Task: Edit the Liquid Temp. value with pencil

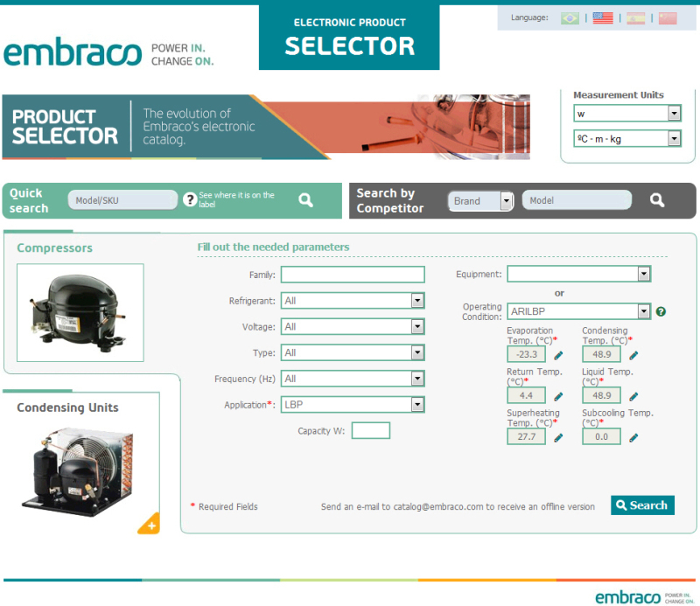Action: click(633, 396)
